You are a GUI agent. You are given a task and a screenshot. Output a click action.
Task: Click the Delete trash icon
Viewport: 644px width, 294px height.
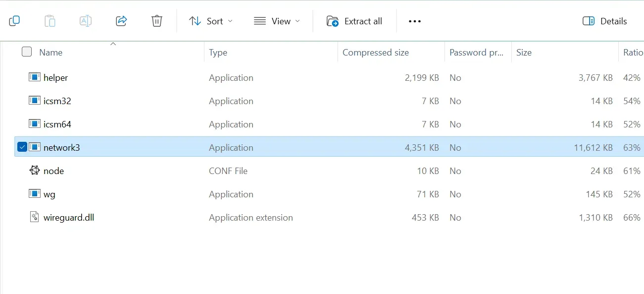pyautogui.click(x=156, y=21)
